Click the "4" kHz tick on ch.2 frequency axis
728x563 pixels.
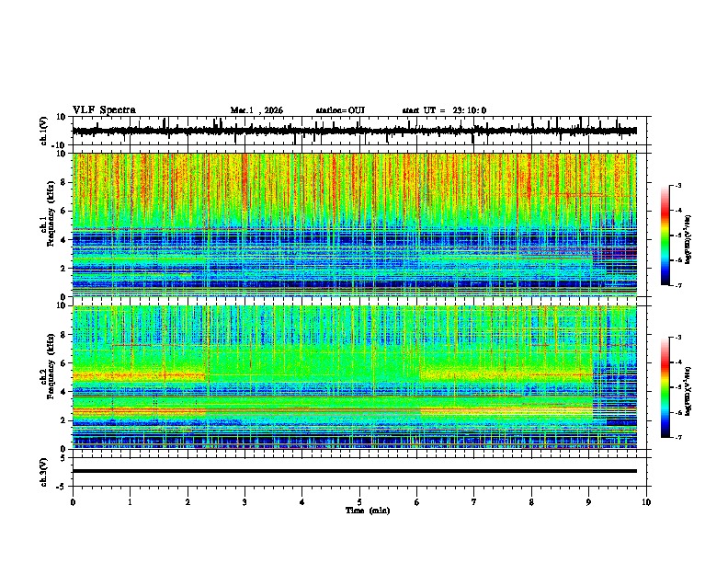[x=63, y=392]
